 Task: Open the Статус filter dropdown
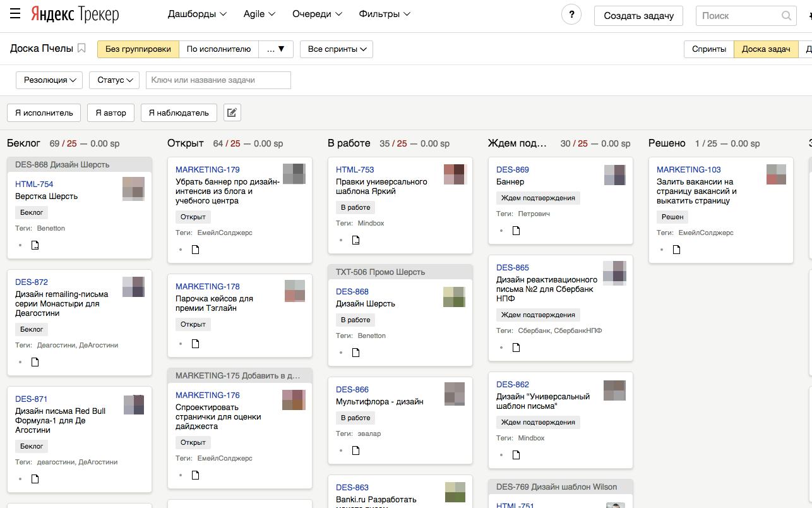pyautogui.click(x=114, y=80)
